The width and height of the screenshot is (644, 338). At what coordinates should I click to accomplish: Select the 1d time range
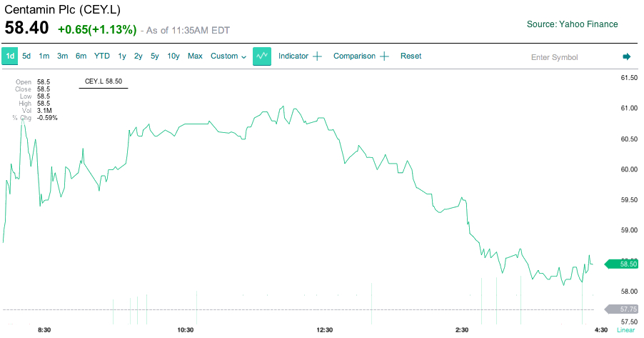[x=10, y=56]
